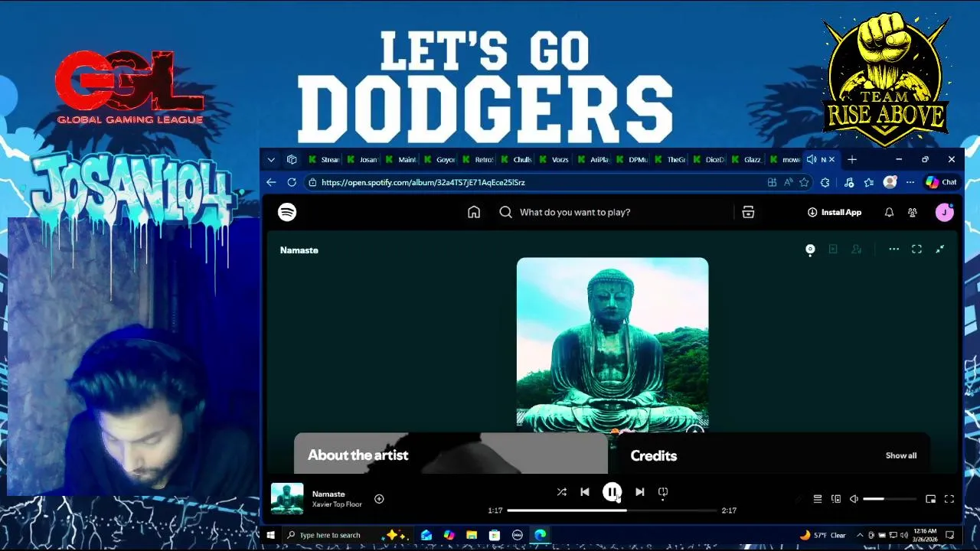Add Namaste to Liked Songs plus icon
Screen dimensions: 980x551
(x=379, y=499)
